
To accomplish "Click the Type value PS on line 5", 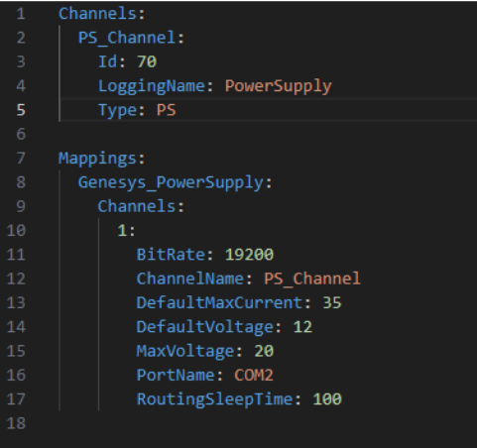I will pos(167,110).
